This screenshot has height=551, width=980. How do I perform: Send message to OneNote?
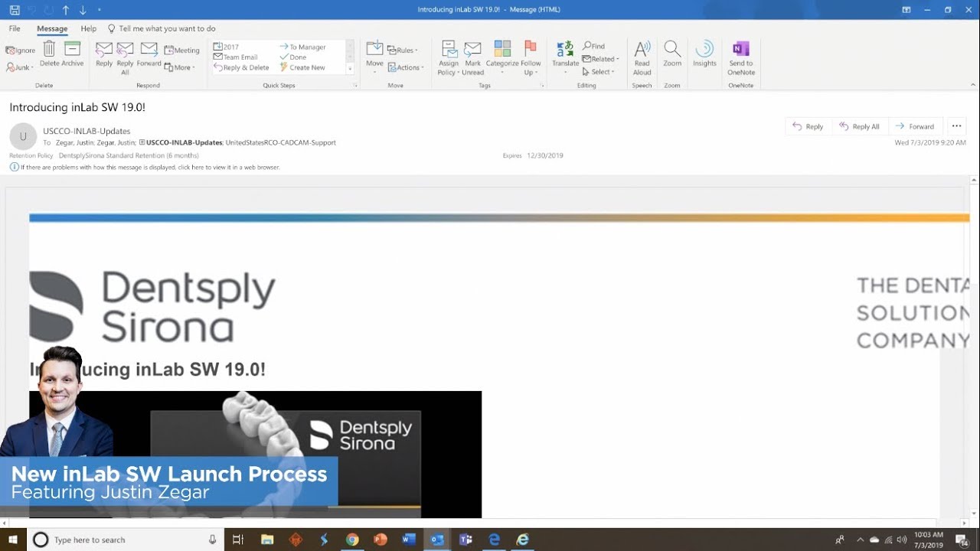pos(741,57)
